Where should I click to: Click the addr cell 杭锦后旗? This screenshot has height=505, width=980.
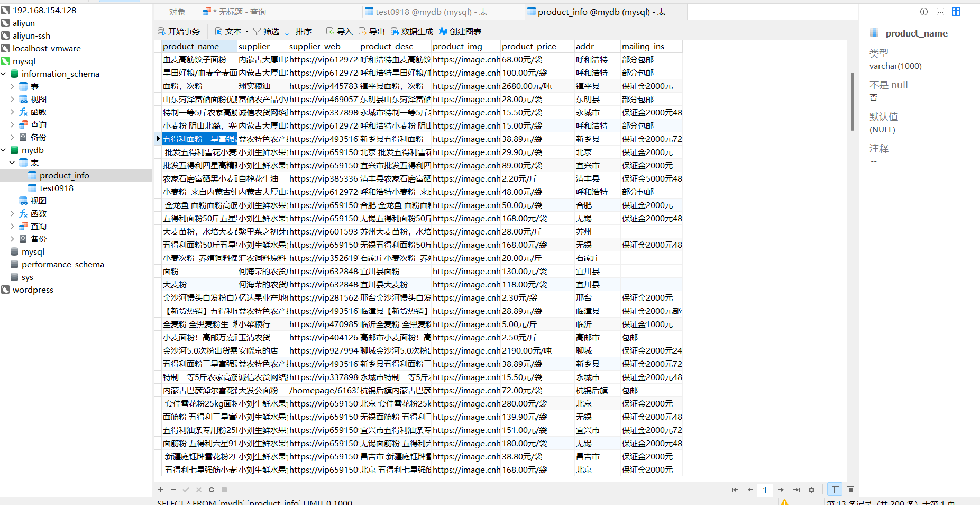[598, 391]
